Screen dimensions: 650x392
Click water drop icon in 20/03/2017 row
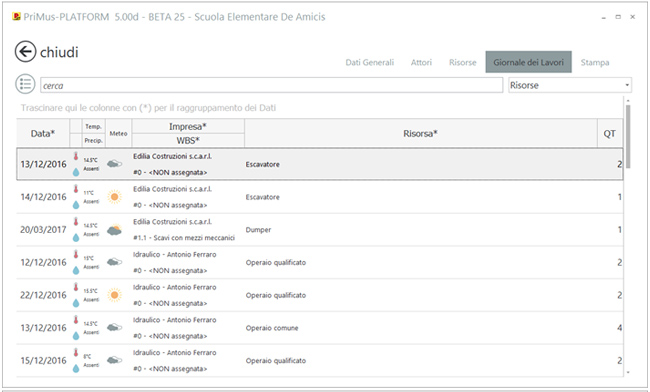pos(76,237)
